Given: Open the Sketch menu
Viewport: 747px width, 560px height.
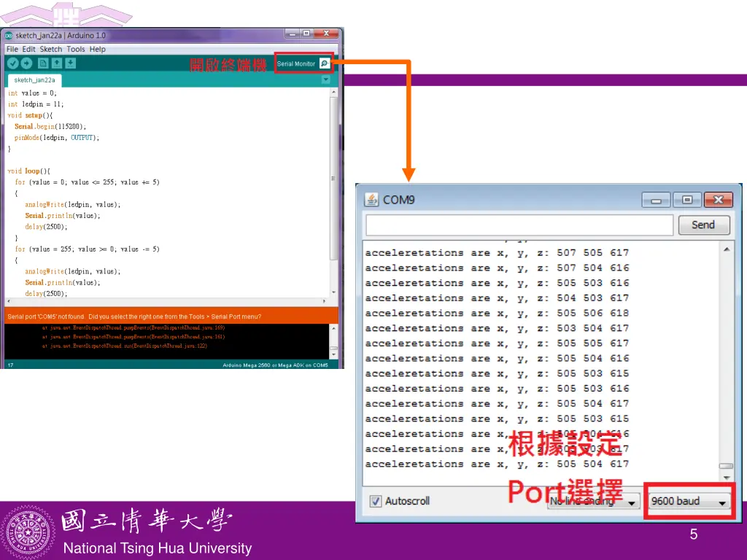Looking at the screenshot, I should (51, 49).
